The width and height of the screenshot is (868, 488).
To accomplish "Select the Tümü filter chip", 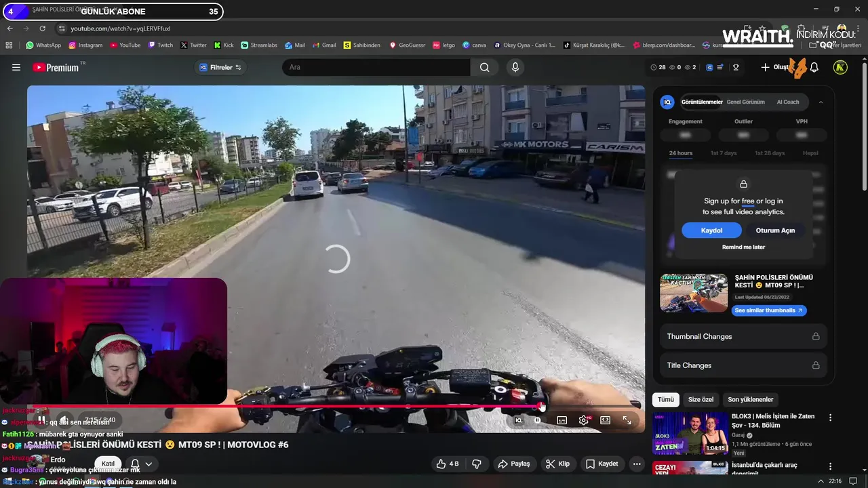I will pos(666,399).
